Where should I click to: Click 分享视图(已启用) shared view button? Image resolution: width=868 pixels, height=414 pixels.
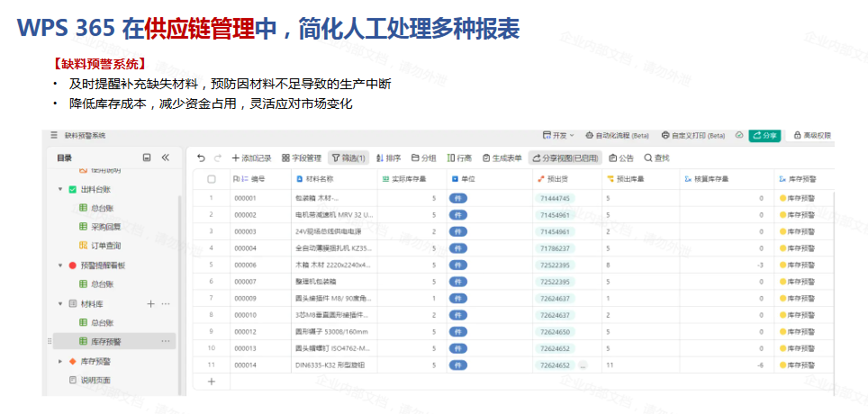565,158
